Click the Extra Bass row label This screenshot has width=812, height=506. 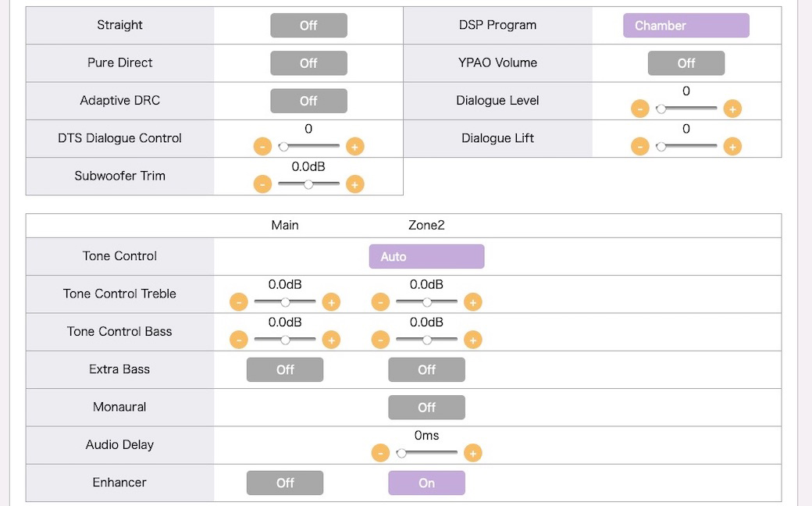point(119,369)
